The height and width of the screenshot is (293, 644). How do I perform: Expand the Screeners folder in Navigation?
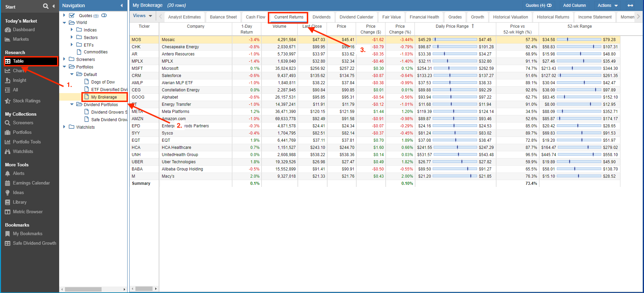click(x=64, y=59)
